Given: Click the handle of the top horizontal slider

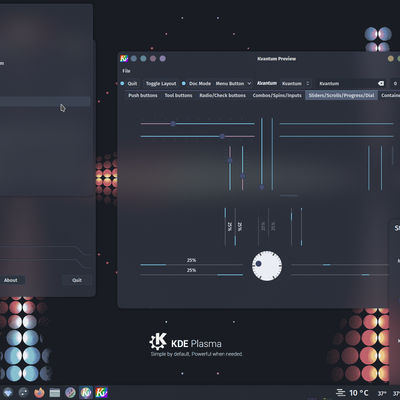Looking at the screenshot, I should [173, 124].
